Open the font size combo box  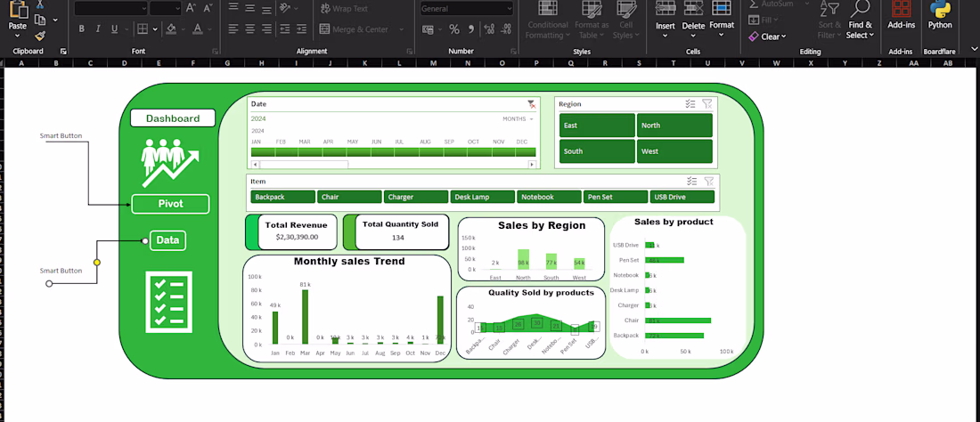(x=166, y=8)
